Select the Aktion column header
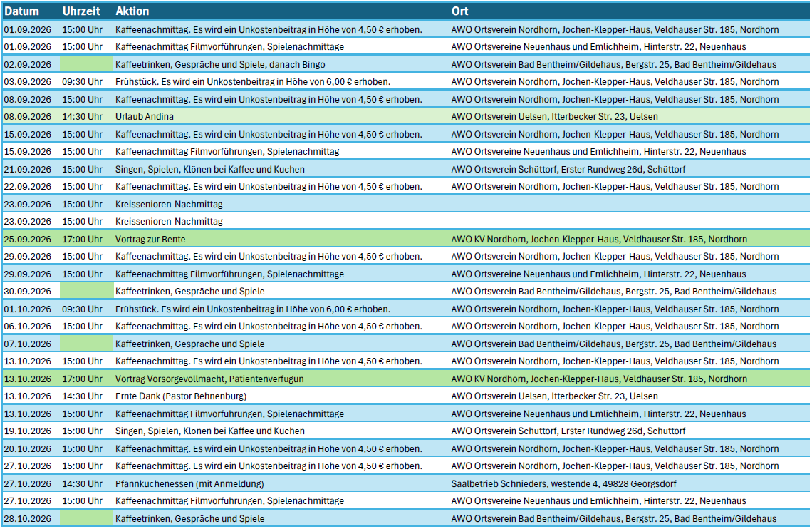This screenshot has width=812, height=529. (x=132, y=11)
